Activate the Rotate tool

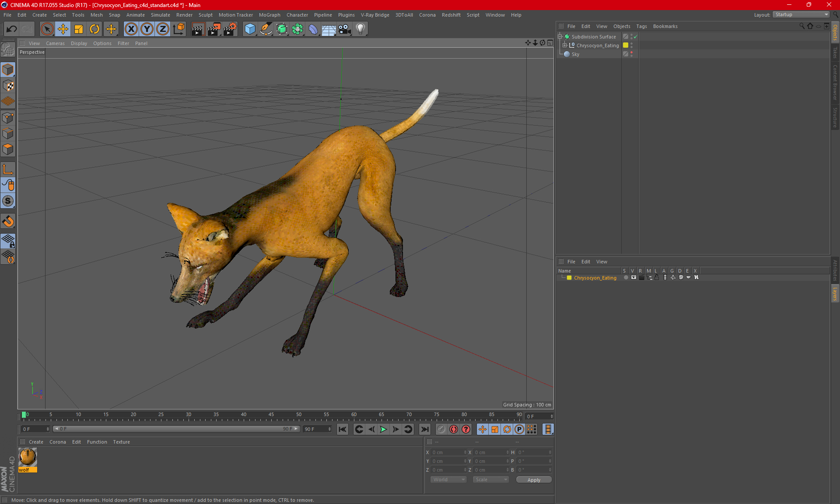94,29
